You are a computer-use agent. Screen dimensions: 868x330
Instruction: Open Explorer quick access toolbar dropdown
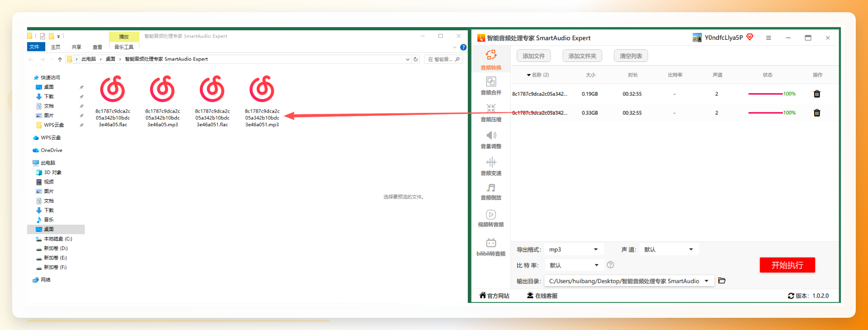(58, 36)
